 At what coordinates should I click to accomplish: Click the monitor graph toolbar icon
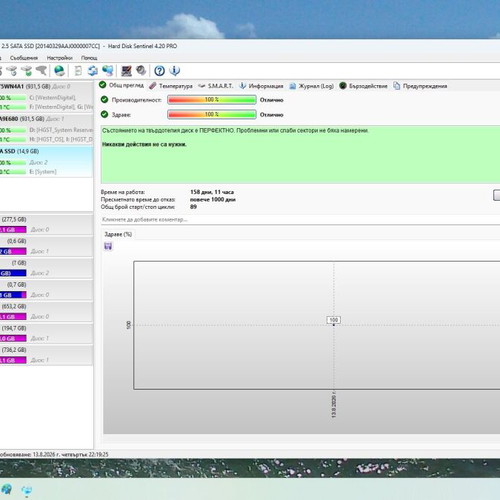(x=126, y=71)
